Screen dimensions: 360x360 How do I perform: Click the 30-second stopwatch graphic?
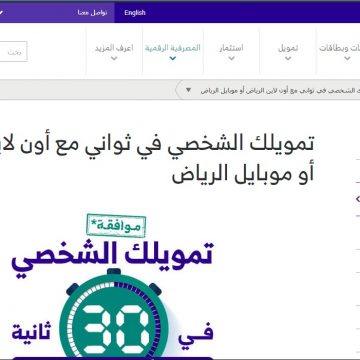pyautogui.click(x=114, y=315)
